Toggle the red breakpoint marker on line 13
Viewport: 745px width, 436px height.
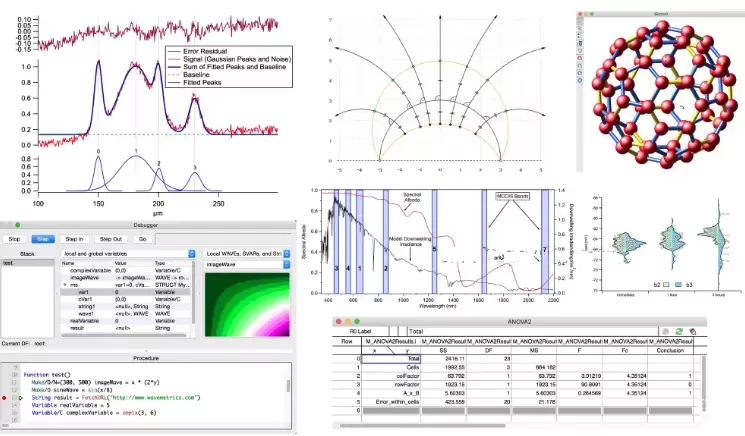[4, 398]
